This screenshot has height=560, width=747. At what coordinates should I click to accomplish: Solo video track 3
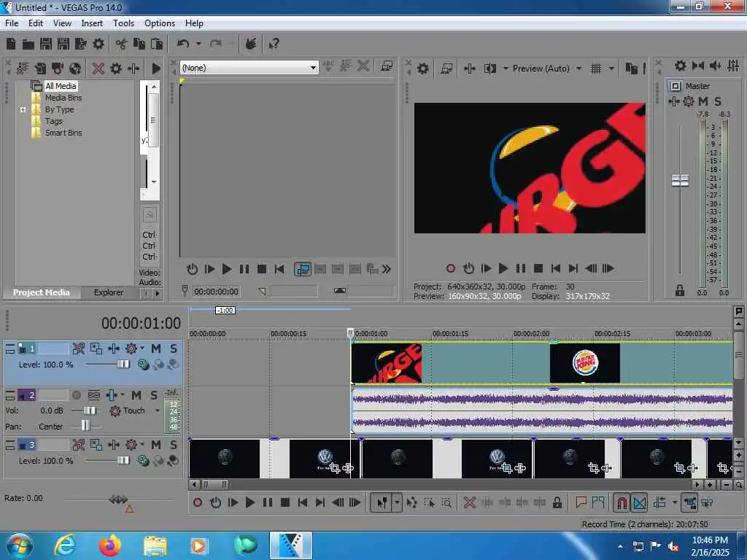tap(174, 445)
